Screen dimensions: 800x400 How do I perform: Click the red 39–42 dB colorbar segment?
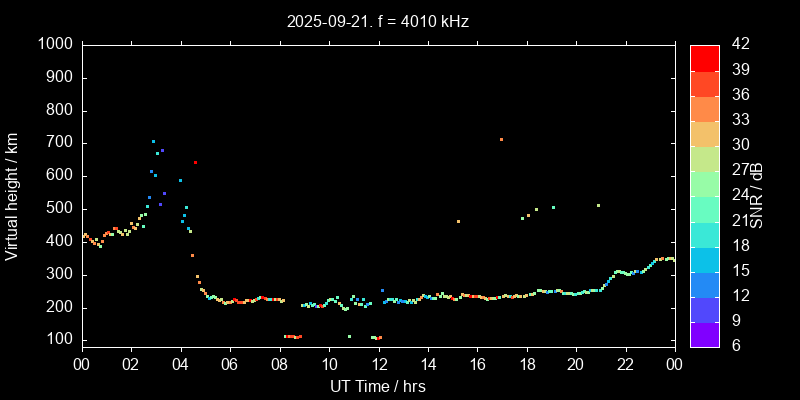(x=705, y=57)
